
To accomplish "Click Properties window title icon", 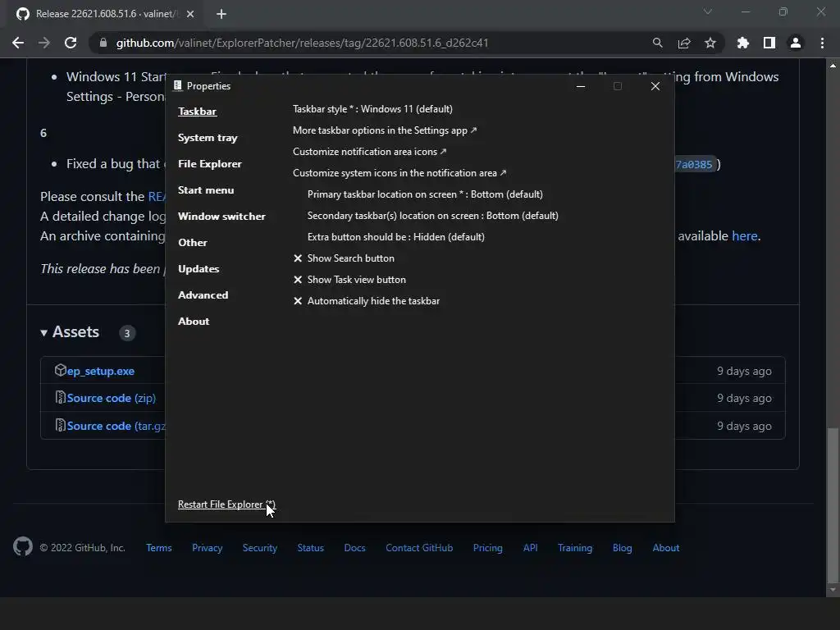I will pyautogui.click(x=178, y=85).
